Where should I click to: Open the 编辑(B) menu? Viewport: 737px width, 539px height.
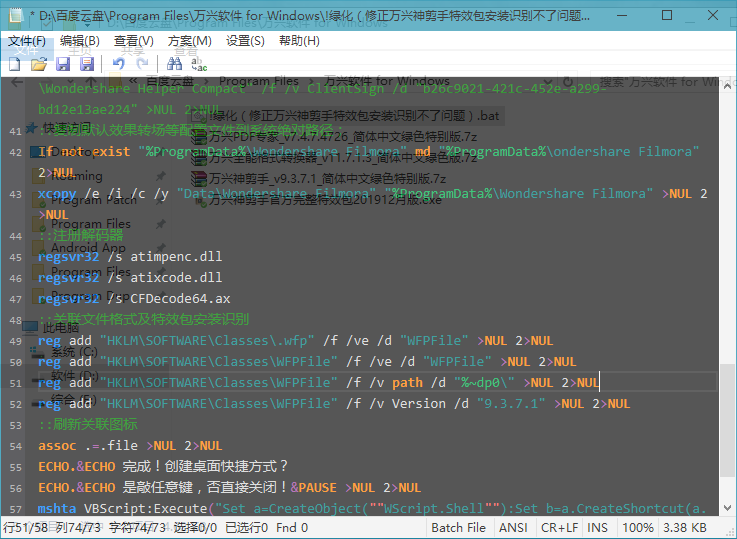[x=80, y=41]
